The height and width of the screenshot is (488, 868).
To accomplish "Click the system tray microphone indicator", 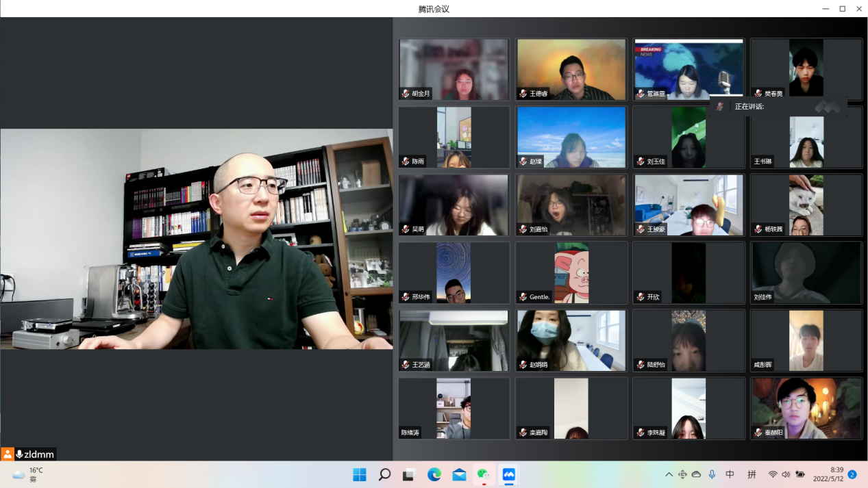I will click(x=712, y=474).
